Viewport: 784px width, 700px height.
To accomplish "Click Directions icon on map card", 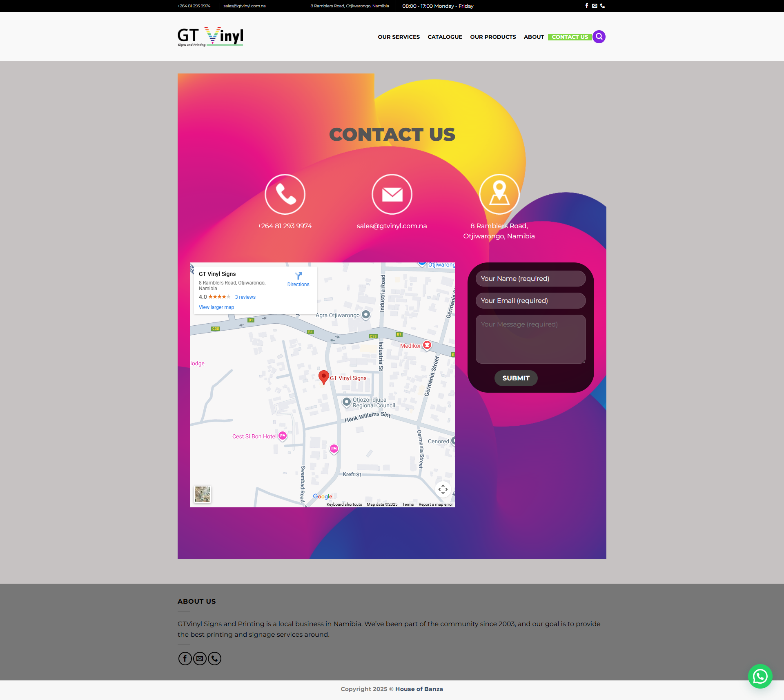I will (x=298, y=276).
